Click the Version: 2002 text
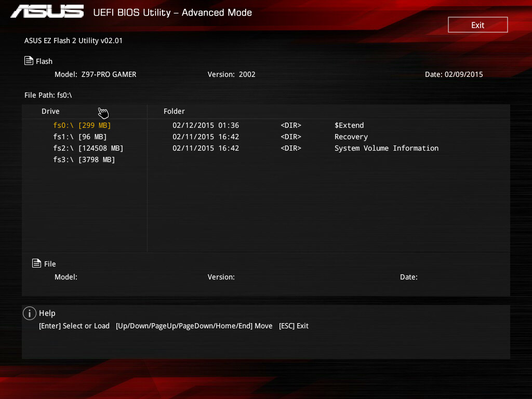This screenshot has height=399, width=532. [231, 74]
